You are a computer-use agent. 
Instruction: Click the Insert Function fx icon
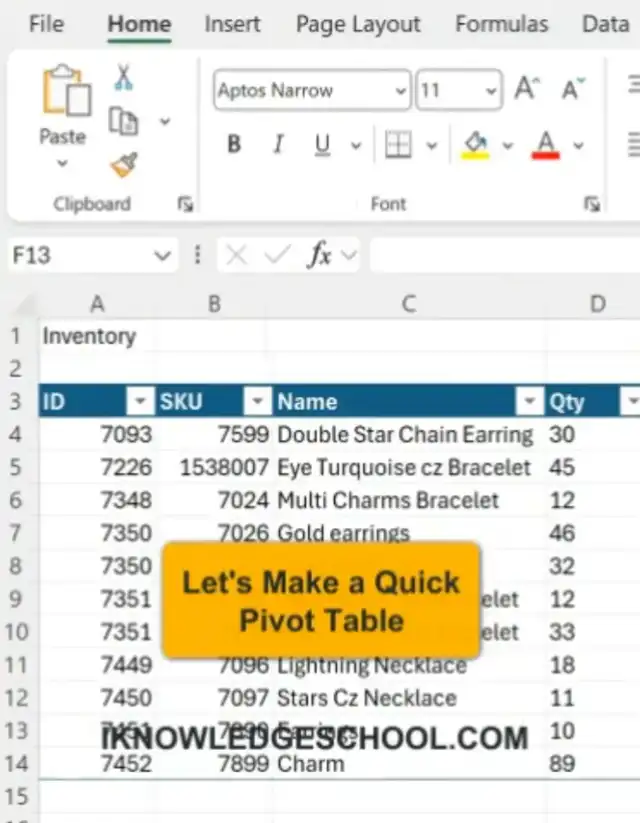click(x=319, y=256)
